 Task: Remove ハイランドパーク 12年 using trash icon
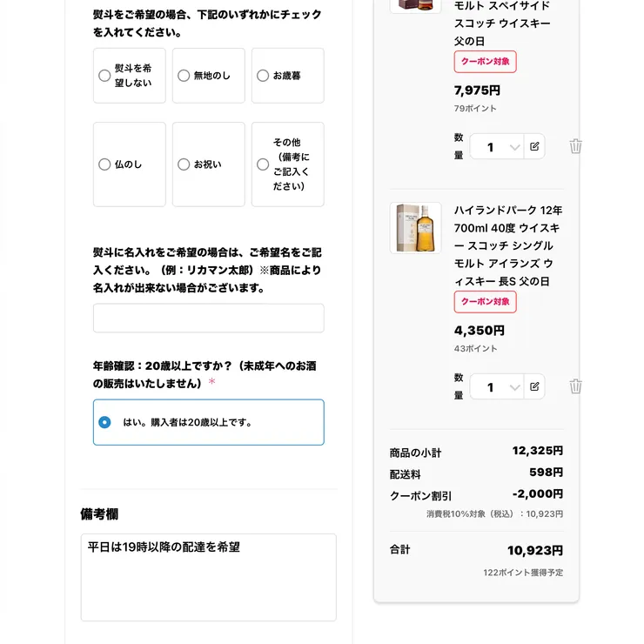click(575, 386)
